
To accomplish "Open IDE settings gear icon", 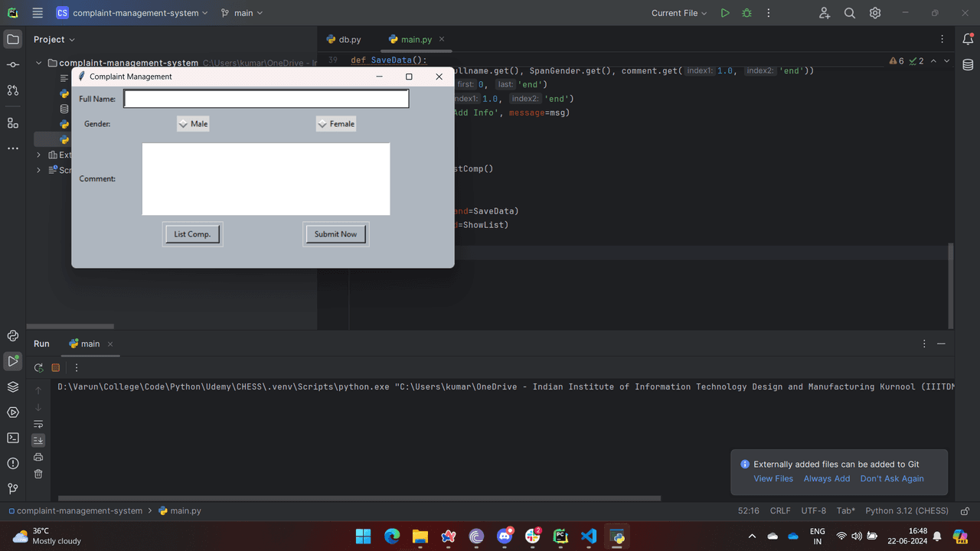I will coord(875,13).
